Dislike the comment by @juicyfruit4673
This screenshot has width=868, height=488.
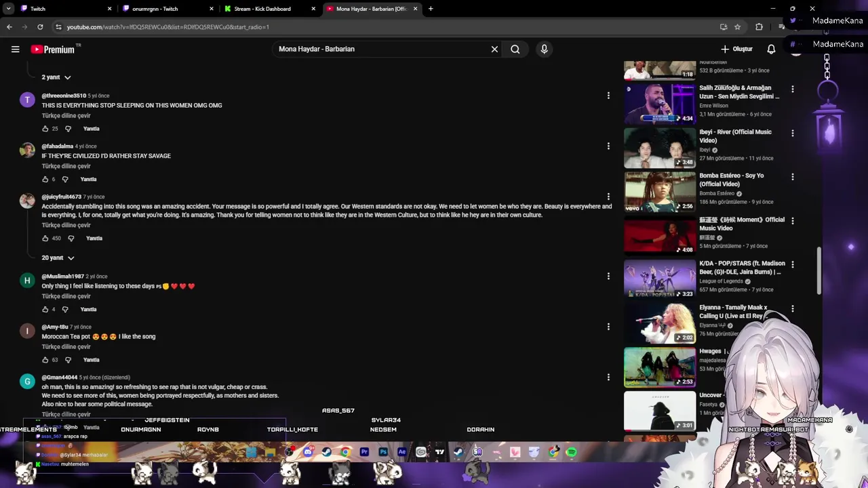pyautogui.click(x=71, y=239)
